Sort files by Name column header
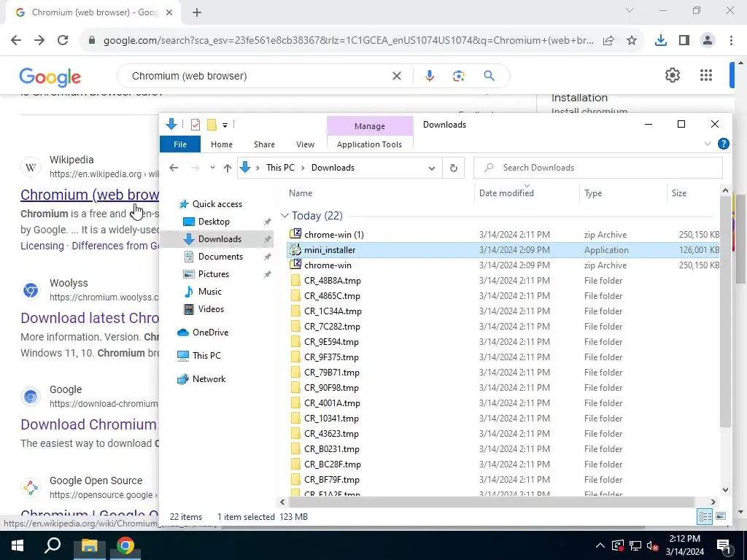Image resolution: width=747 pixels, height=560 pixels. pyautogui.click(x=300, y=192)
